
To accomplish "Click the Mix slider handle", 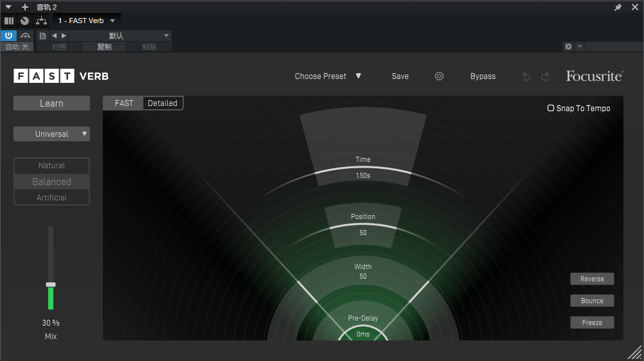I will pyautogui.click(x=51, y=285).
